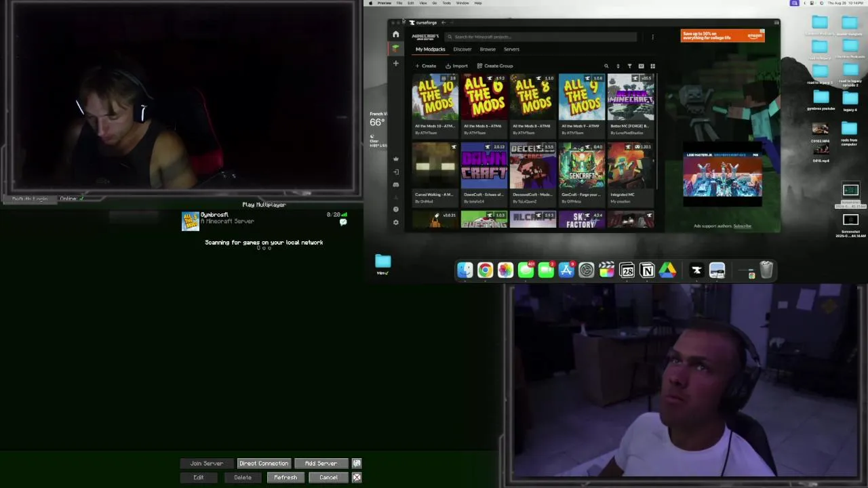Open the sort order arrows icon
The height and width of the screenshot is (488, 868).
[x=618, y=66]
